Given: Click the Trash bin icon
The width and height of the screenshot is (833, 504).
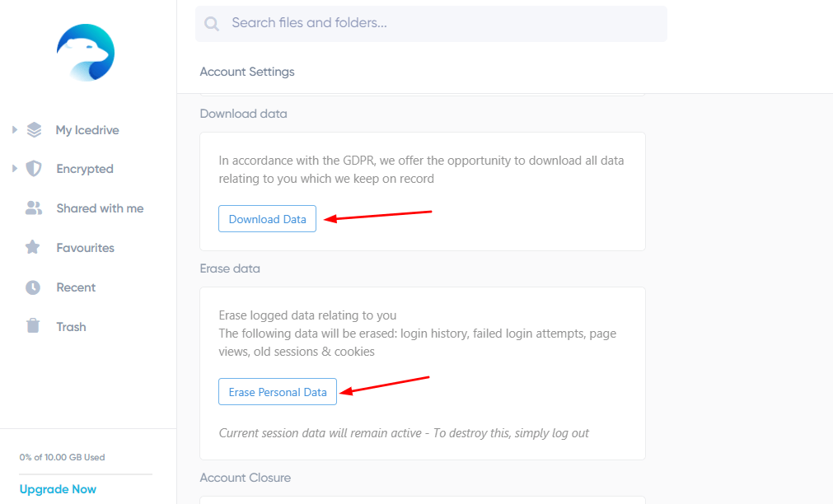Looking at the screenshot, I should pos(33,326).
